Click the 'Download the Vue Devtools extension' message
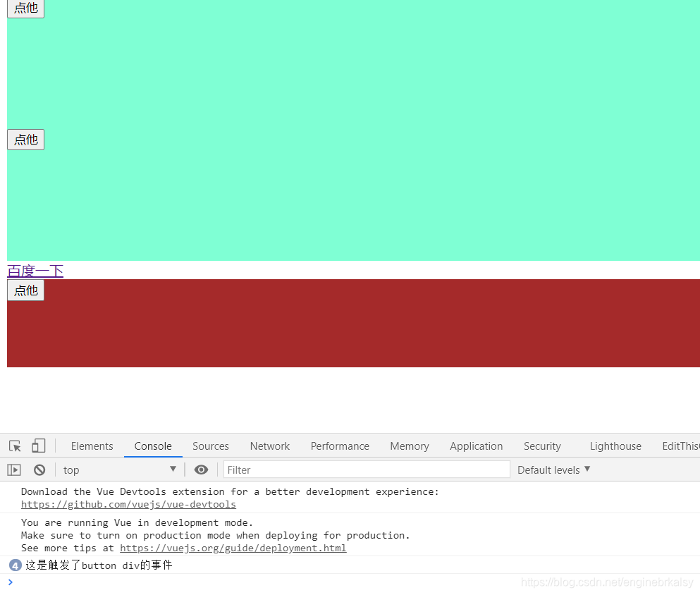 pos(230,492)
